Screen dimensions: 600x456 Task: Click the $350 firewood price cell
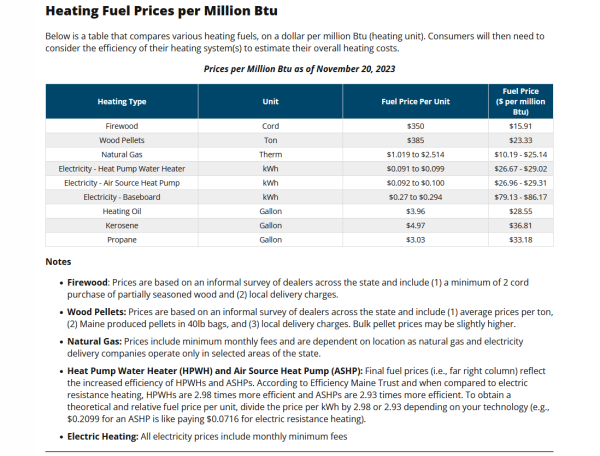pyautogui.click(x=416, y=127)
